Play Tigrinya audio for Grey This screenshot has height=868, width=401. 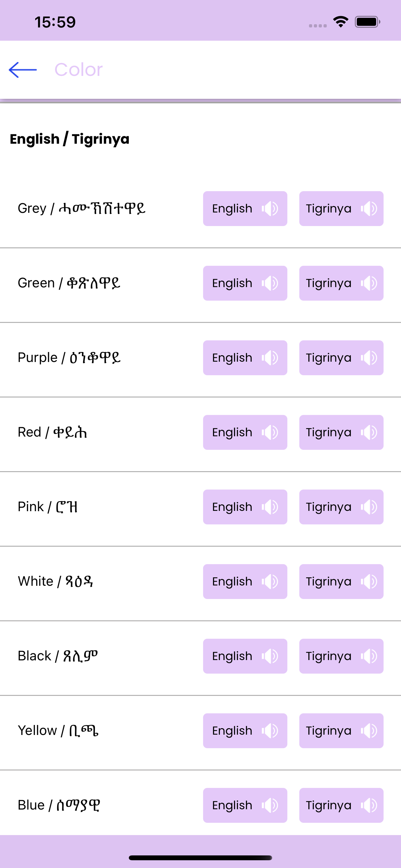[x=341, y=209]
